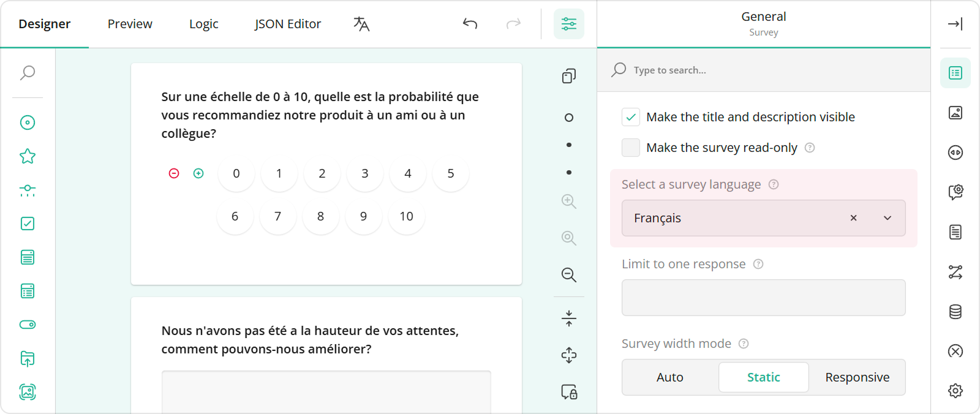Set survey width mode to Static
This screenshot has height=414, width=980.
[x=764, y=377]
